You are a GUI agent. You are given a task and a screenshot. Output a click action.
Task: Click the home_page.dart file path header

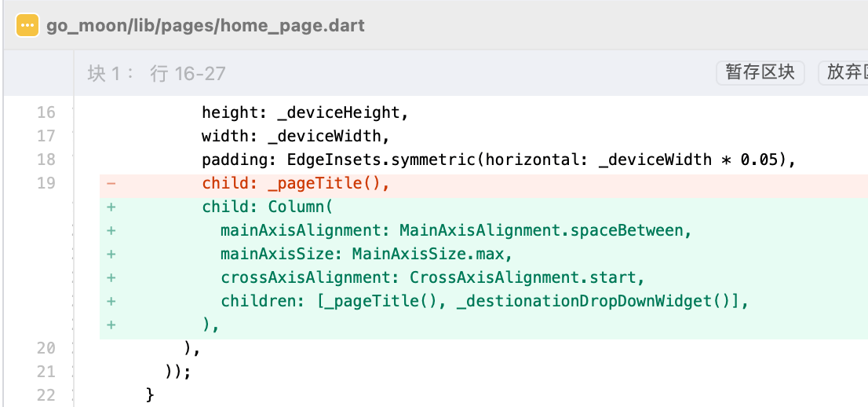pyautogui.click(x=206, y=25)
